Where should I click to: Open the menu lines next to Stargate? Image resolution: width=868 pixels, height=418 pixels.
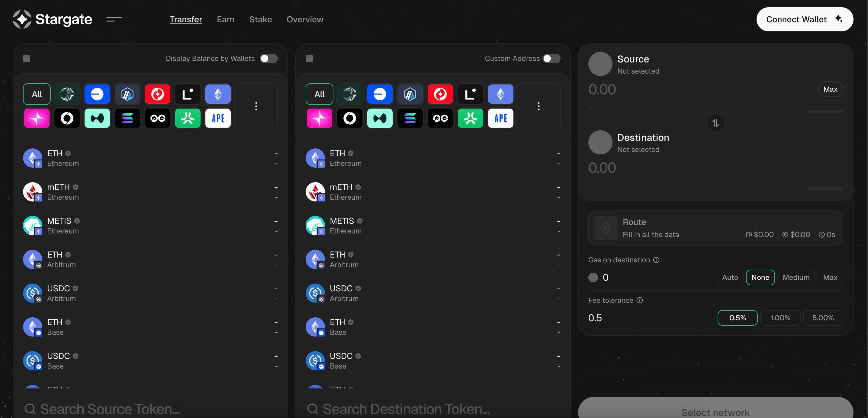114,19
